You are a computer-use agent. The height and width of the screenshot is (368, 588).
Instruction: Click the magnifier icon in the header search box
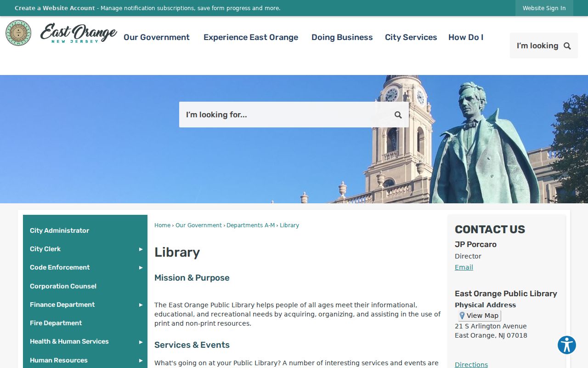pyautogui.click(x=567, y=46)
